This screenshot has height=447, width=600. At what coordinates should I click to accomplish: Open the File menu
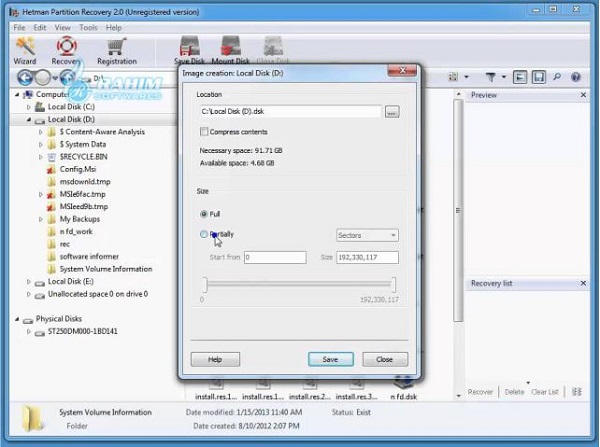click(19, 28)
